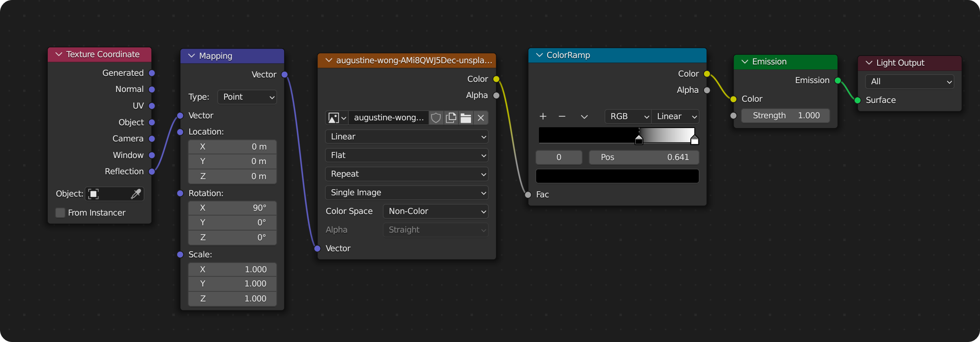The width and height of the screenshot is (980, 342).
Task: Click the Rotation Z field
Action: tap(232, 237)
